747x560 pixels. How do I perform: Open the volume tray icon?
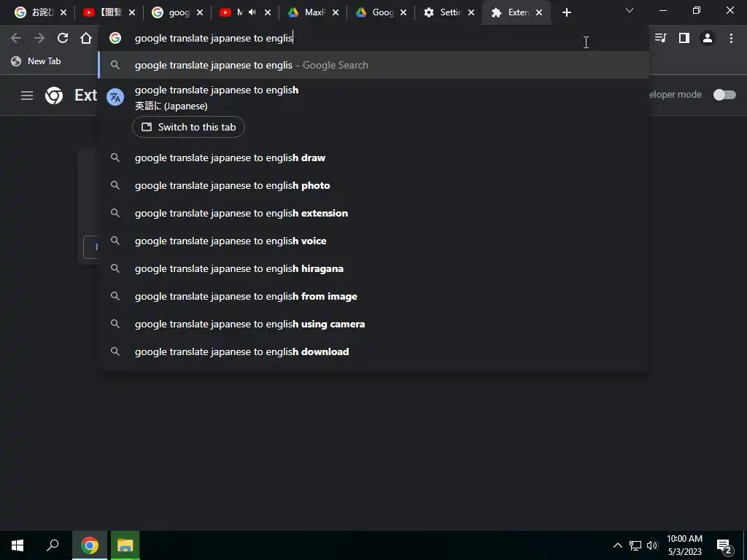(x=652, y=545)
